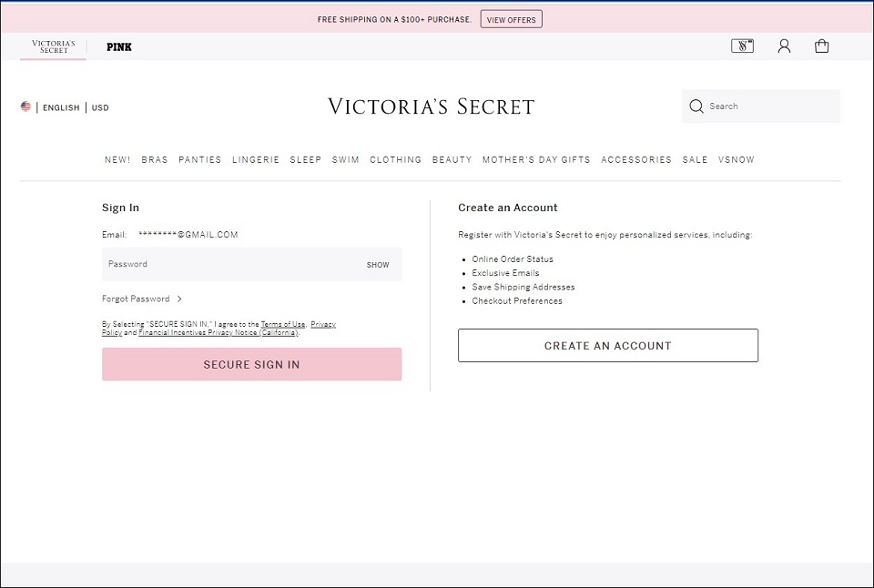Click the search magnifier icon
The height and width of the screenshot is (588, 874).
[x=696, y=106]
